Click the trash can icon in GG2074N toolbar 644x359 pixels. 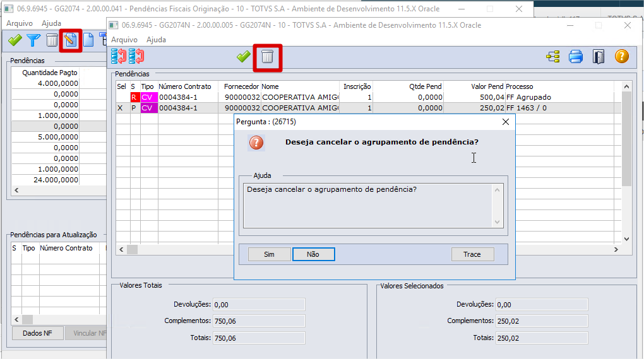pyautogui.click(x=267, y=57)
